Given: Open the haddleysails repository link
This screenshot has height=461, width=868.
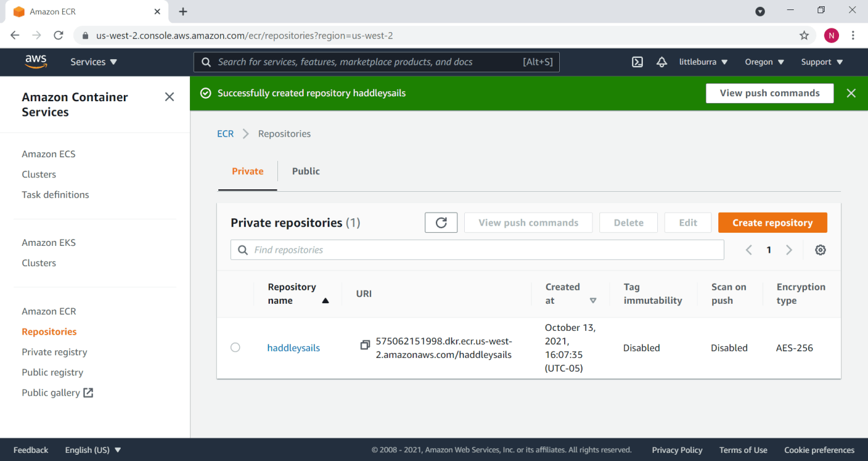Looking at the screenshot, I should point(294,348).
